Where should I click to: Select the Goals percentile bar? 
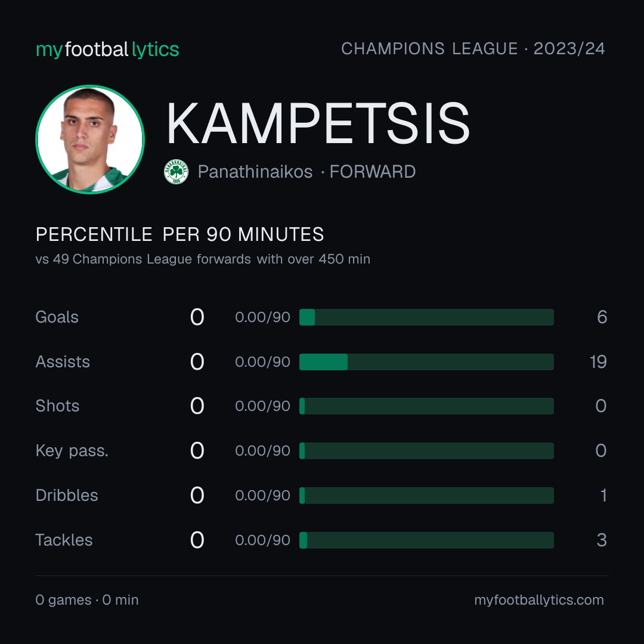(x=426, y=317)
